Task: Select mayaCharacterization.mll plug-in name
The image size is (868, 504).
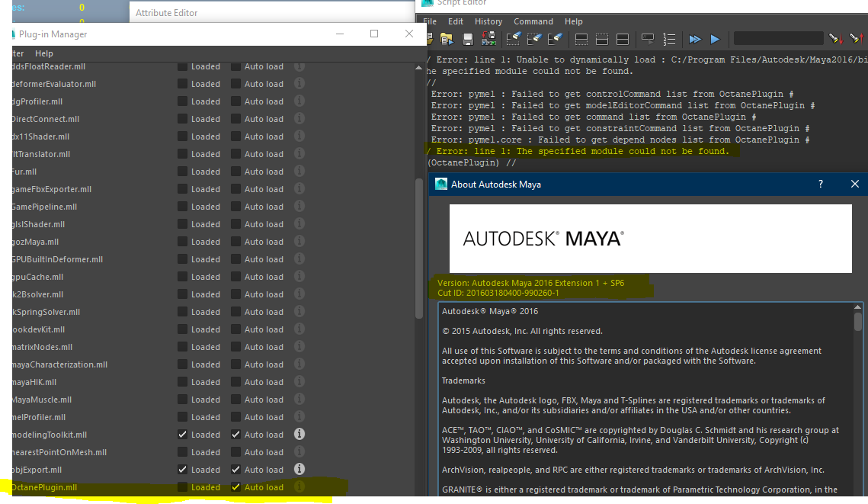Action: click(x=59, y=364)
